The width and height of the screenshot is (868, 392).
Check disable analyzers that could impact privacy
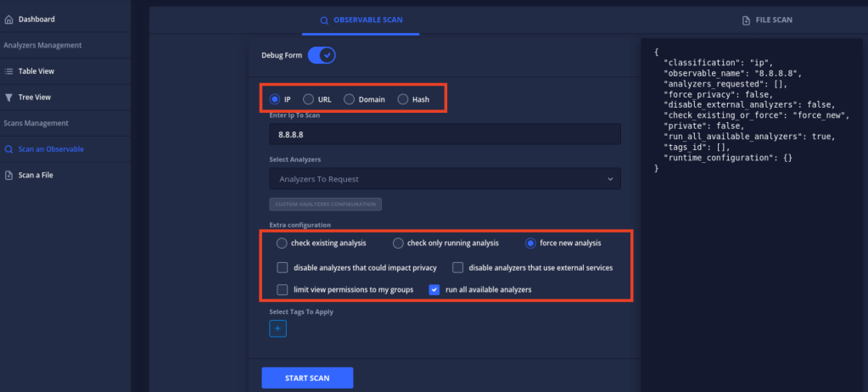click(283, 268)
